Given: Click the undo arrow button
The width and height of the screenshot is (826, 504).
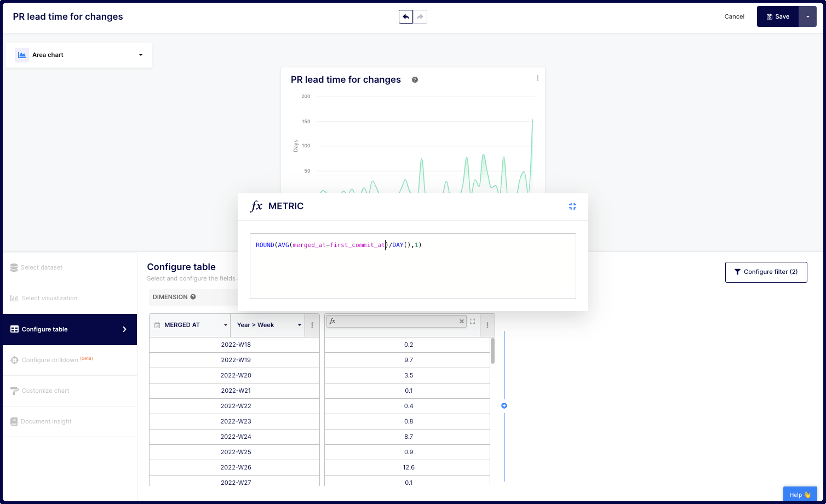Looking at the screenshot, I should tap(405, 17).
